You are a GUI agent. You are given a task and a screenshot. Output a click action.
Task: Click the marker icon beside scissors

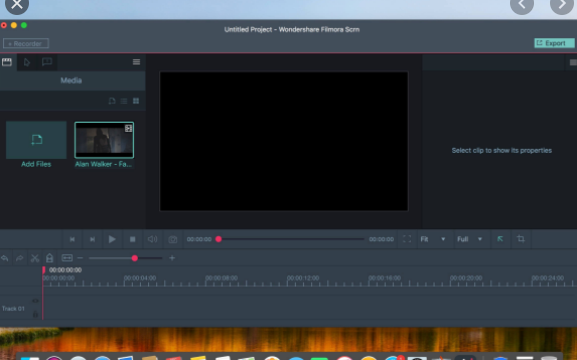tap(49, 258)
